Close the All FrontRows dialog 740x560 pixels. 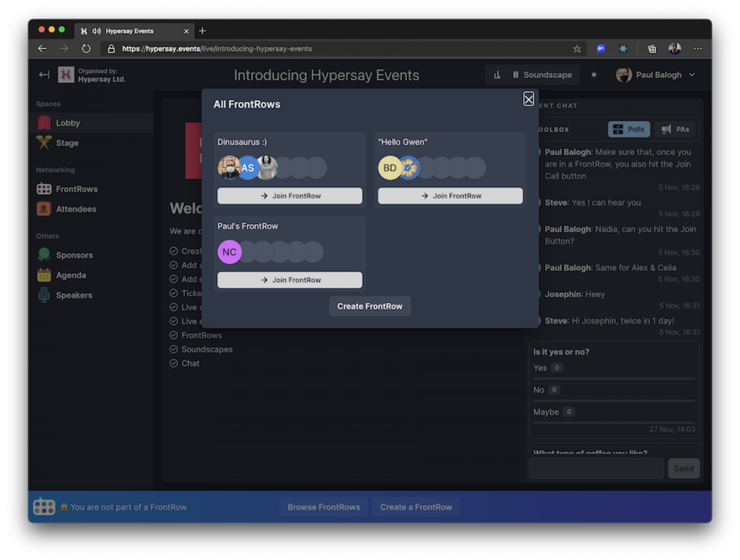tap(528, 99)
